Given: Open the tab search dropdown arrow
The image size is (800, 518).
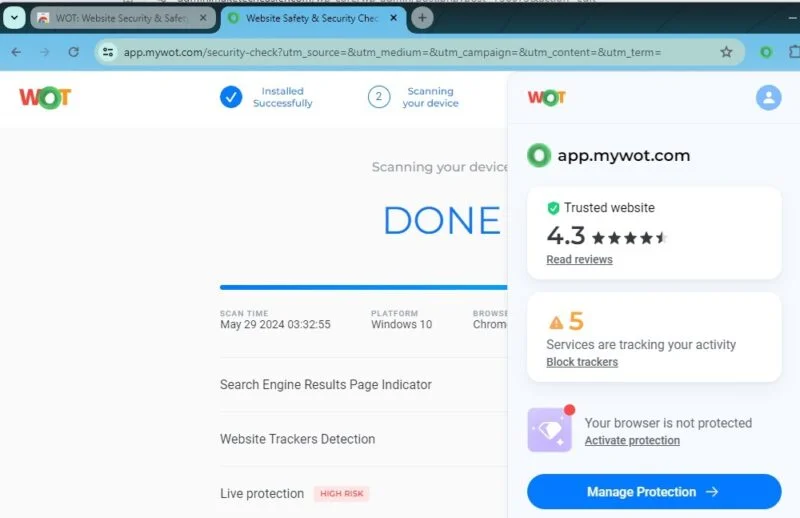Looking at the screenshot, I should (x=14, y=18).
